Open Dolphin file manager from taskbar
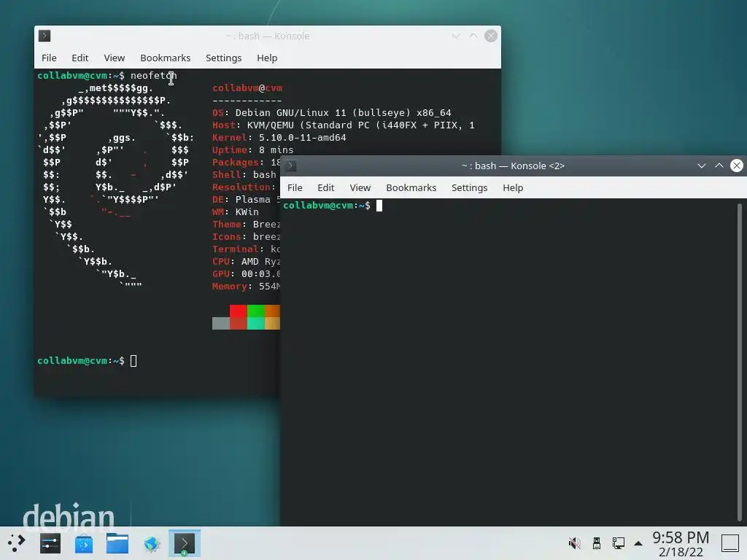Screen dimensions: 747x560 coord(117,543)
